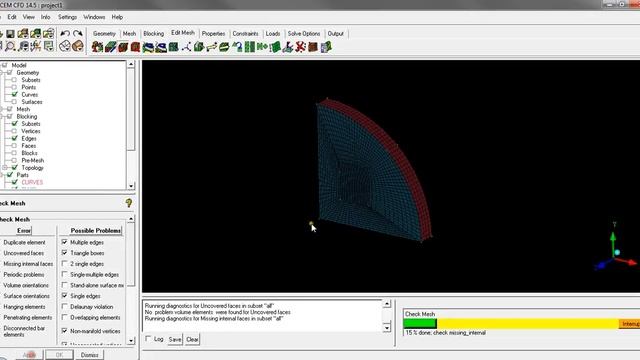This screenshot has height=360, width=640.
Task: Open Display Mesh Quality tool
Action: coord(136,47)
